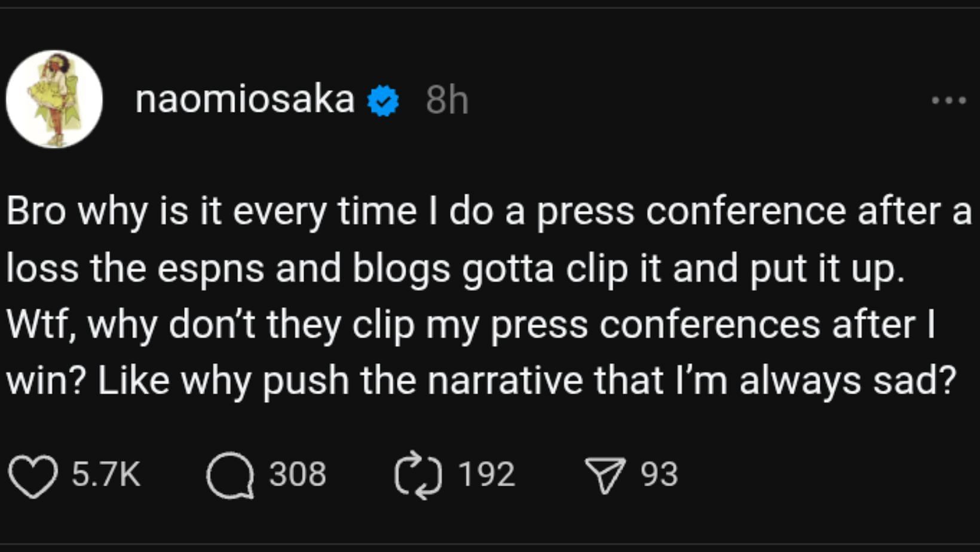Click the last line ending "always sad?"
This screenshot has width=980, height=552.
coord(482,381)
